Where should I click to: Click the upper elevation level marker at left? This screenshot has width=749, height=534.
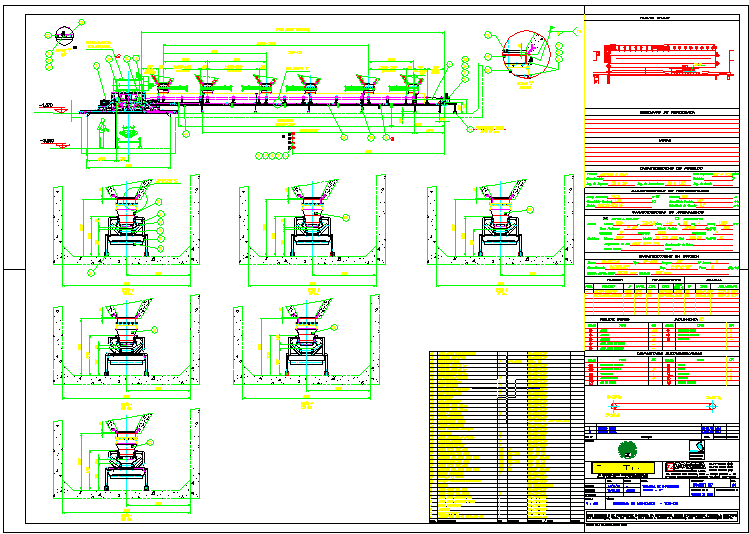point(48,105)
